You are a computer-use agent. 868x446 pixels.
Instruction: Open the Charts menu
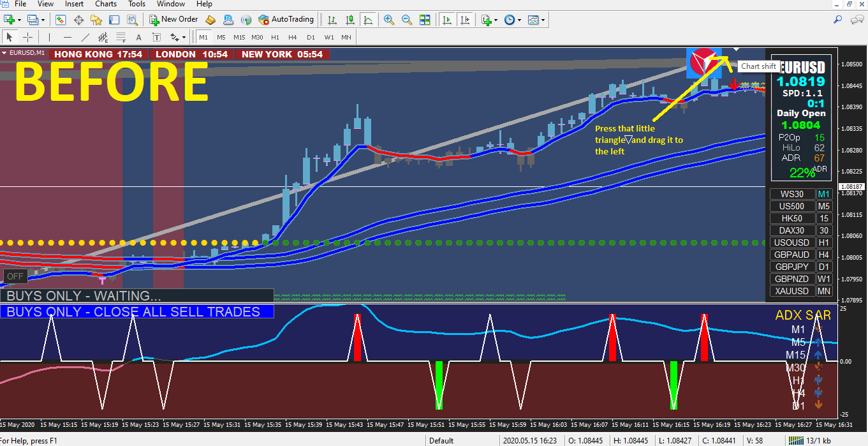[106, 4]
